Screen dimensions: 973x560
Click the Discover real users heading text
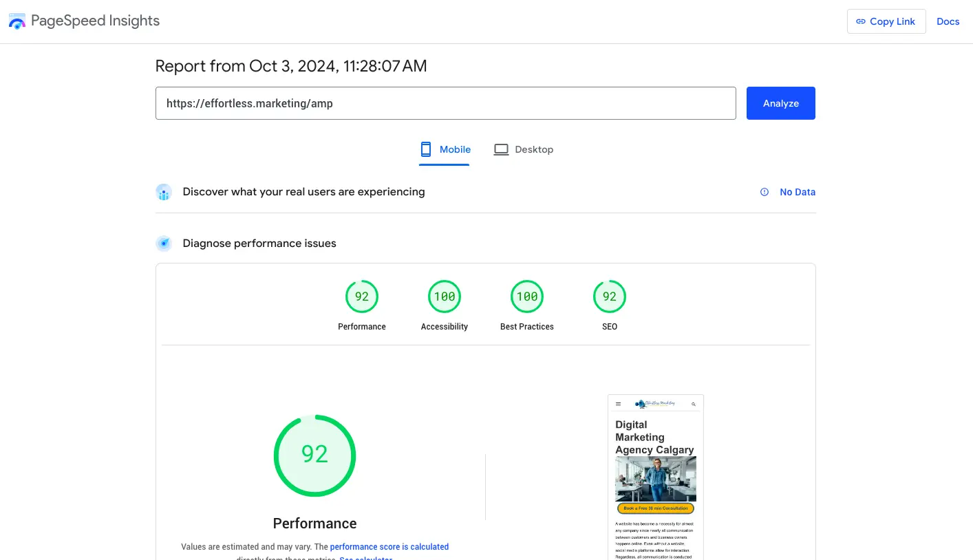tap(303, 192)
